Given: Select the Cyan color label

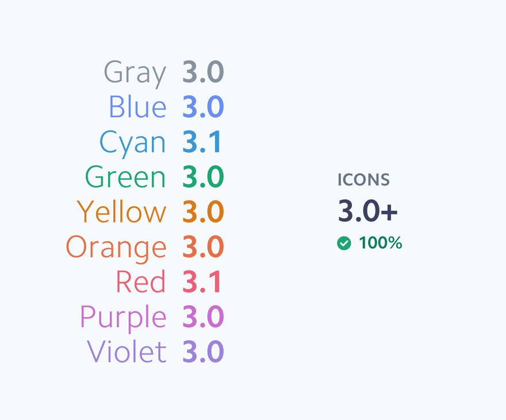Looking at the screenshot, I should pos(133,144).
